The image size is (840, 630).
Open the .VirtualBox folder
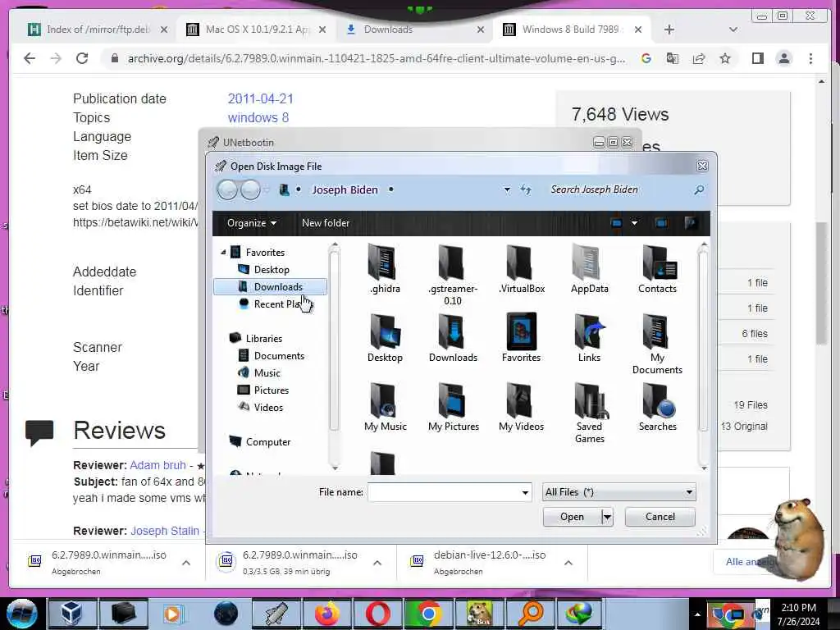tap(521, 268)
